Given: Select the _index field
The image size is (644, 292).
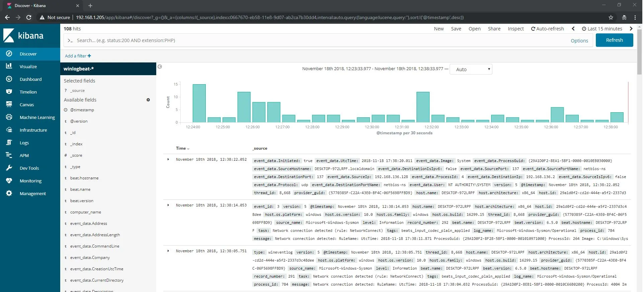Looking at the screenshot, I should (x=76, y=144).
